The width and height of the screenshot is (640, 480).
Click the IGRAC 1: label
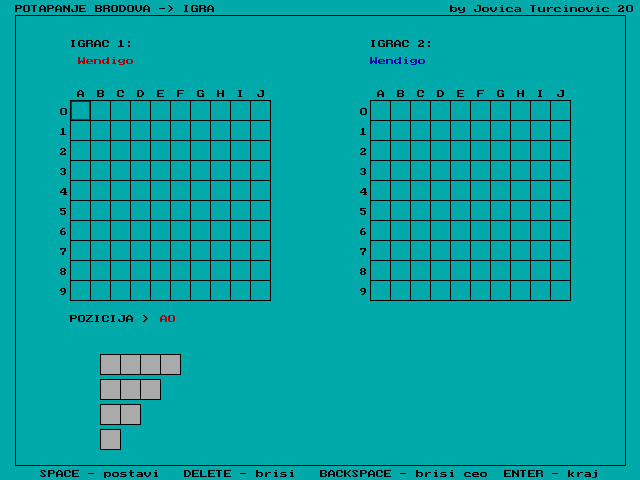coord(101,44)
